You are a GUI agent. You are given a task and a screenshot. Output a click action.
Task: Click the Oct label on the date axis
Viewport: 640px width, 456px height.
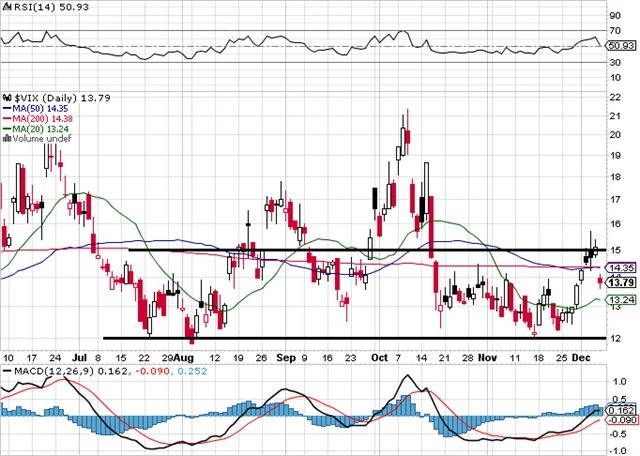point(379,356)
